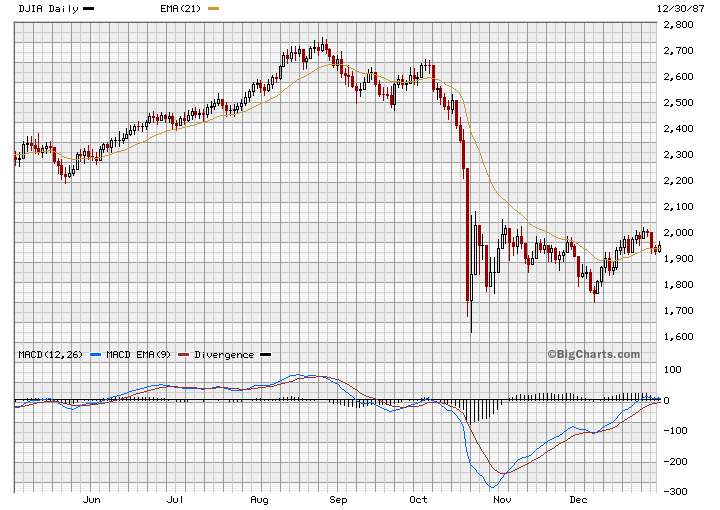
Task: Click the 2,700 price axis label
Action: [680, 50]
